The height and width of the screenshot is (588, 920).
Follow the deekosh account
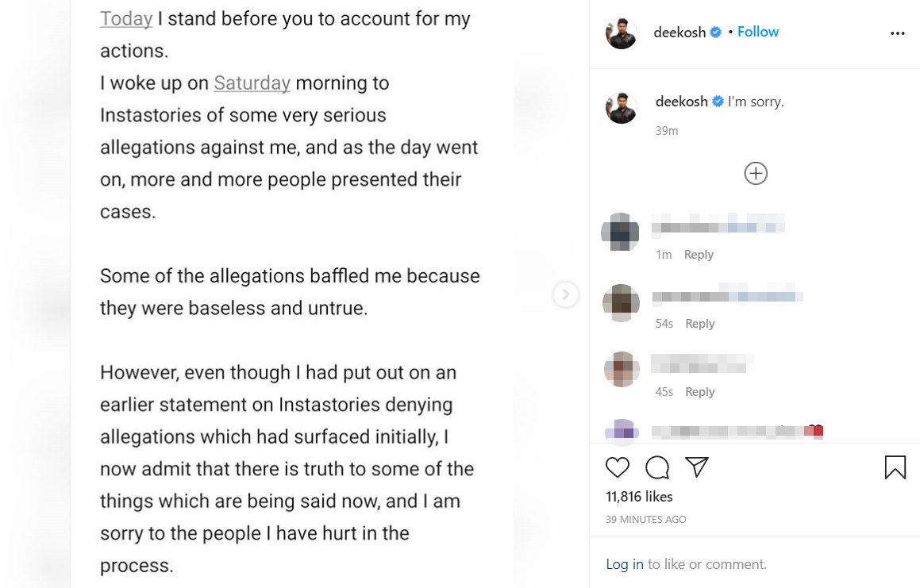click(x=758, y=32)
